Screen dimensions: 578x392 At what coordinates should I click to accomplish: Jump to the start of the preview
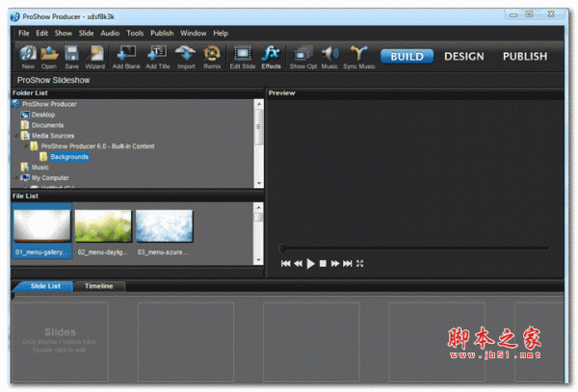[286, 264]
